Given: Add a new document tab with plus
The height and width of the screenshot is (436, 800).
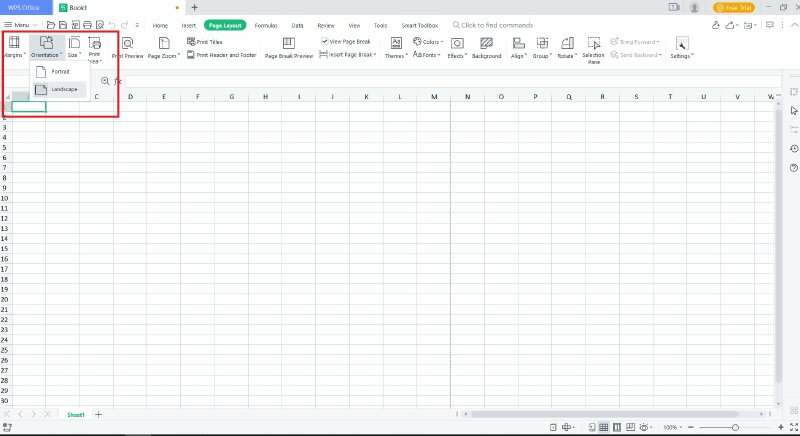Looking at the screenshot, I should click(194, 7).
